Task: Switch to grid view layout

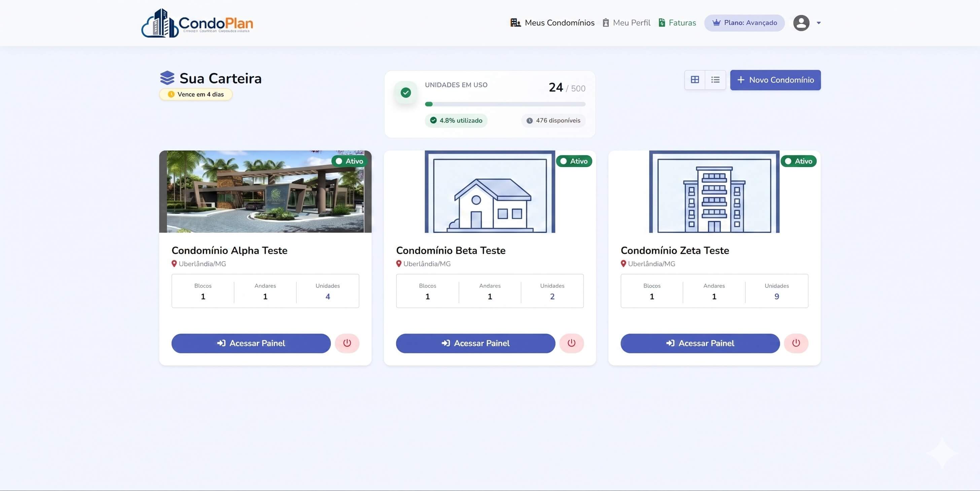Action: [695, 79]
